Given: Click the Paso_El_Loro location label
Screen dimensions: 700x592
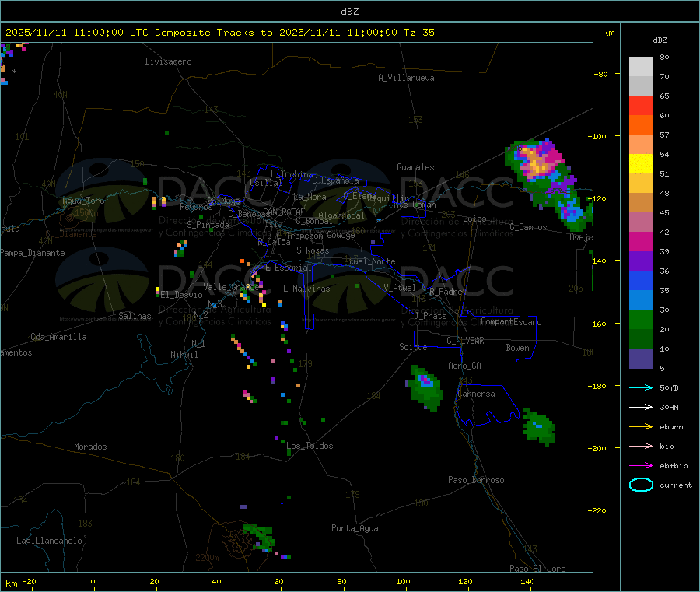Looking at the screenshot, I should coord(537,569).
